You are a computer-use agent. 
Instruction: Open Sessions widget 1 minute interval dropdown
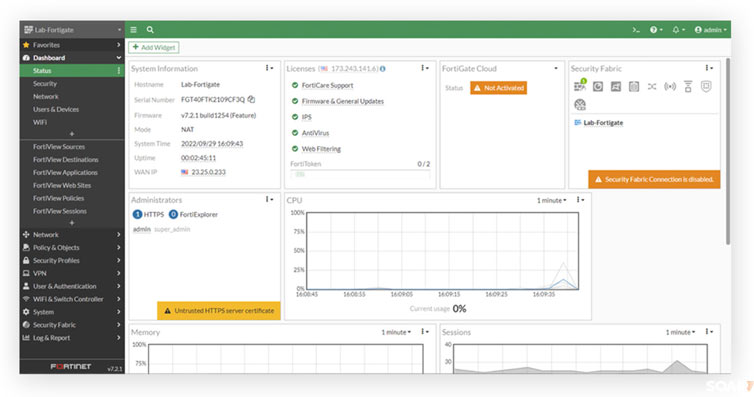point(680,332)
